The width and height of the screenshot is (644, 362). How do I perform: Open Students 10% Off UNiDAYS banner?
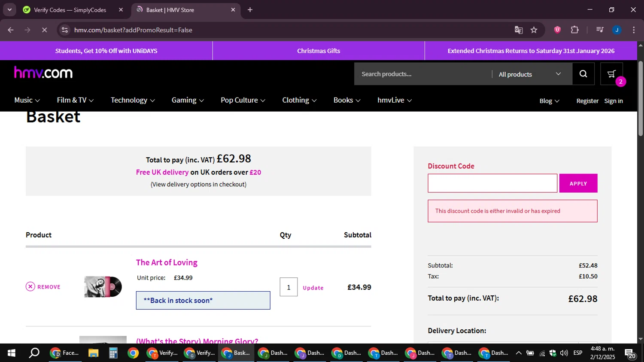pos(106,51)
